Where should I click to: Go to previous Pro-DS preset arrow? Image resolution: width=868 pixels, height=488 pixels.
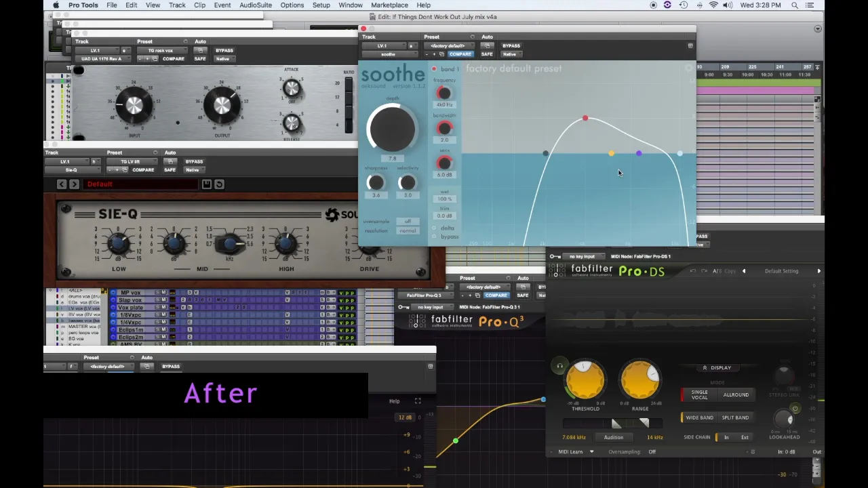pos(743,271)
